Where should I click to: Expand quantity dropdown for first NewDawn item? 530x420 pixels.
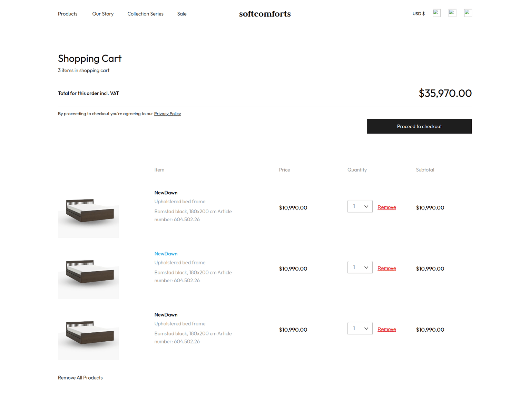[x=360, y=206]
